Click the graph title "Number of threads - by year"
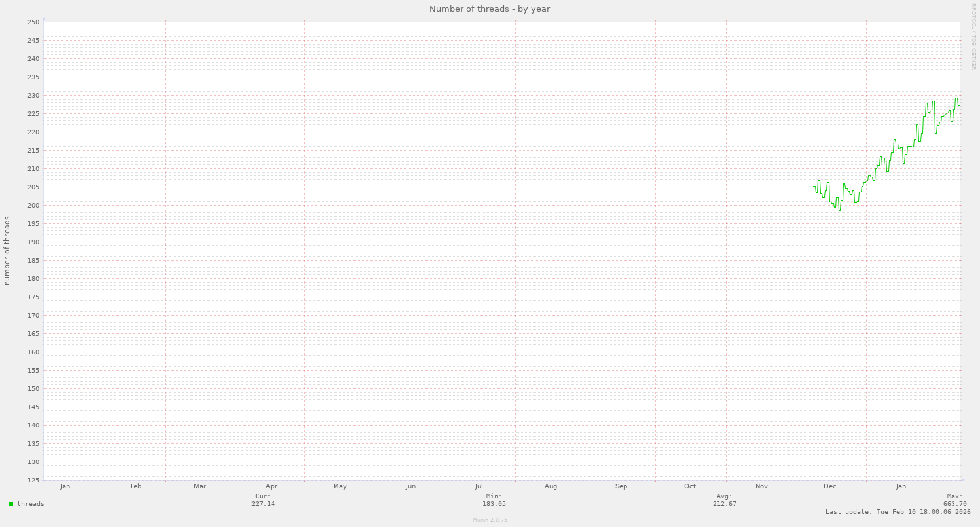 point(490,9)
